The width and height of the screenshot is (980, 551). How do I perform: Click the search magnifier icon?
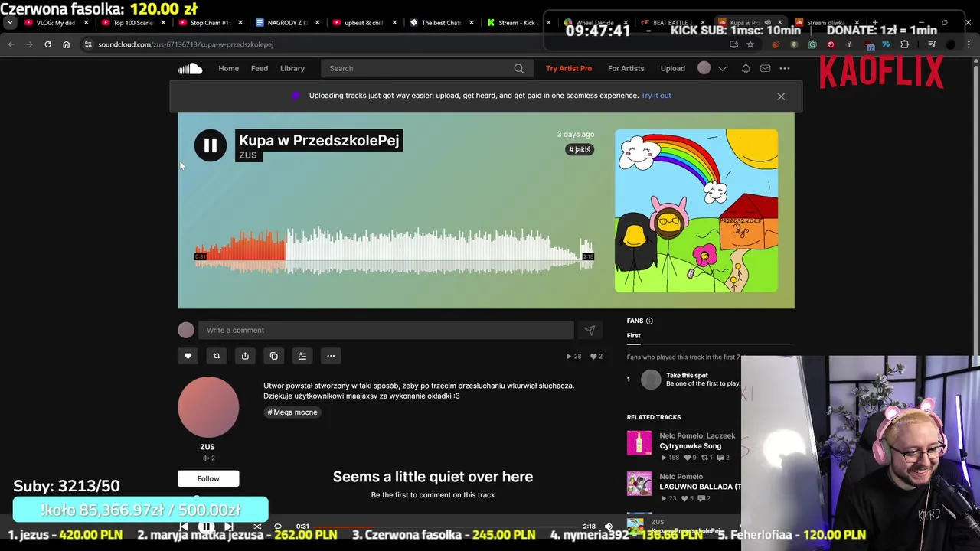point(519,68)
